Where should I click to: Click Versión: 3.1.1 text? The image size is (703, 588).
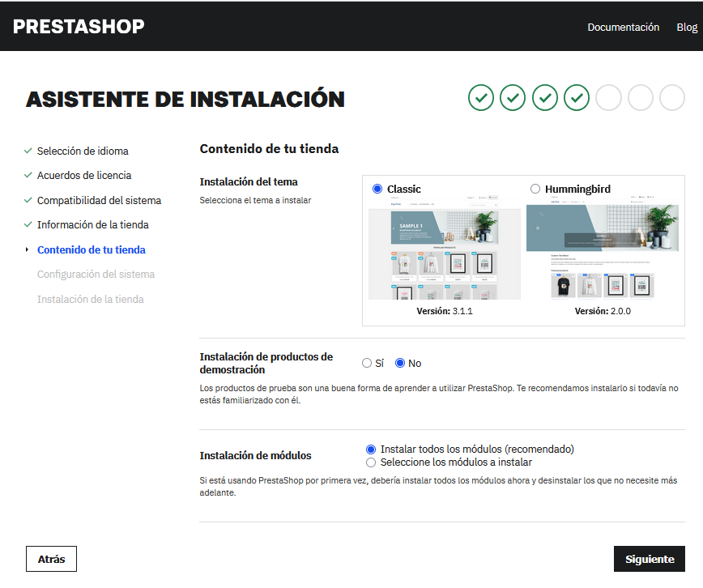tap(445, 311)
